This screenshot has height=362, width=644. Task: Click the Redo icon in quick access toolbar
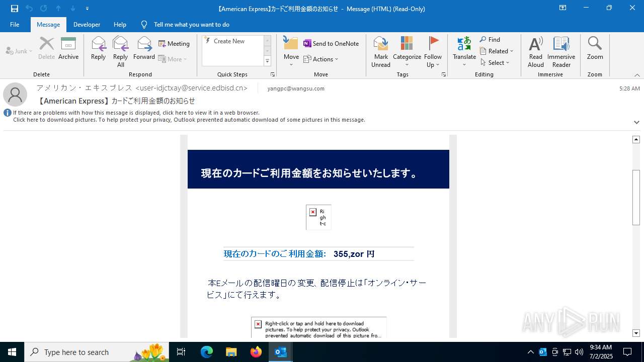coord(43,9)
